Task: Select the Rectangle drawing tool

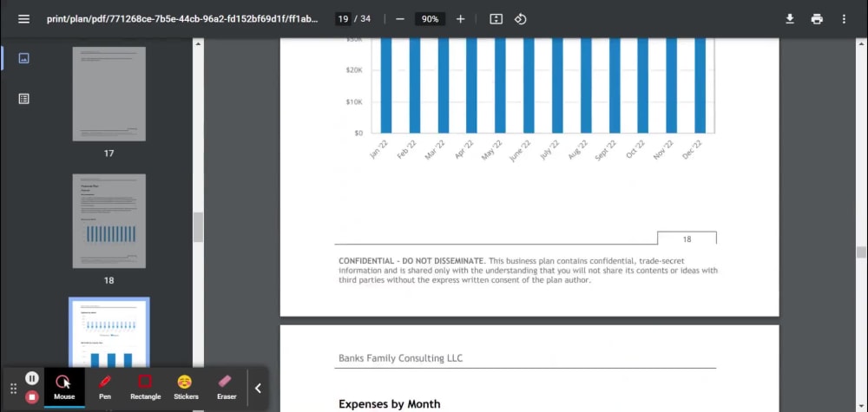Action: click(145, 388)
